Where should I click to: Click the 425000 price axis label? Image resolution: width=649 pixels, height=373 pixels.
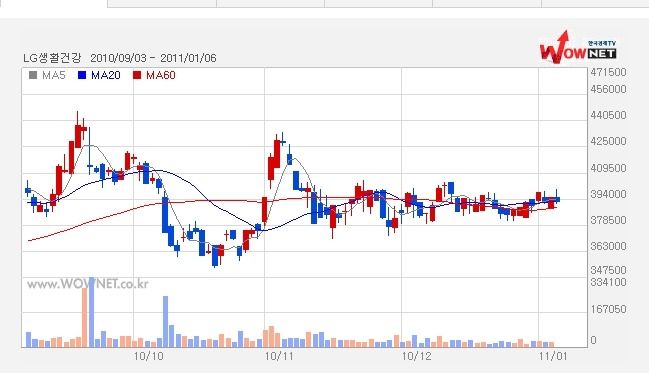tap(608, 141)
